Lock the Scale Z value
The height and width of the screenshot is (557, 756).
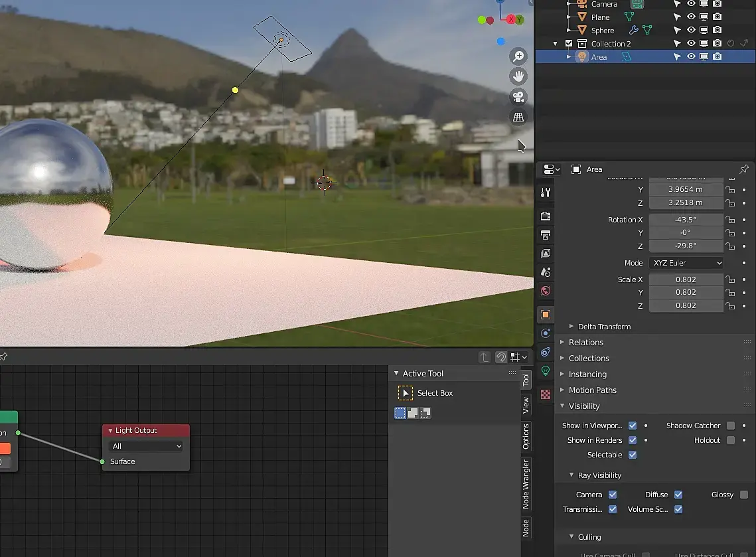(x=731, y=306)
